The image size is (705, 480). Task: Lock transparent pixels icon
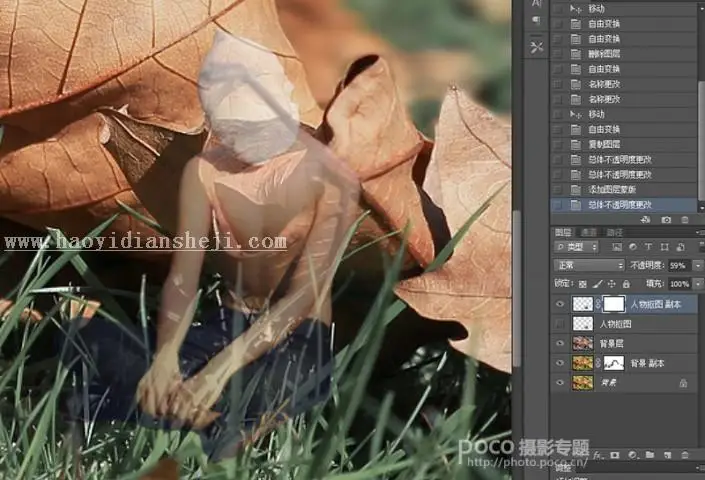pos(582,284)
